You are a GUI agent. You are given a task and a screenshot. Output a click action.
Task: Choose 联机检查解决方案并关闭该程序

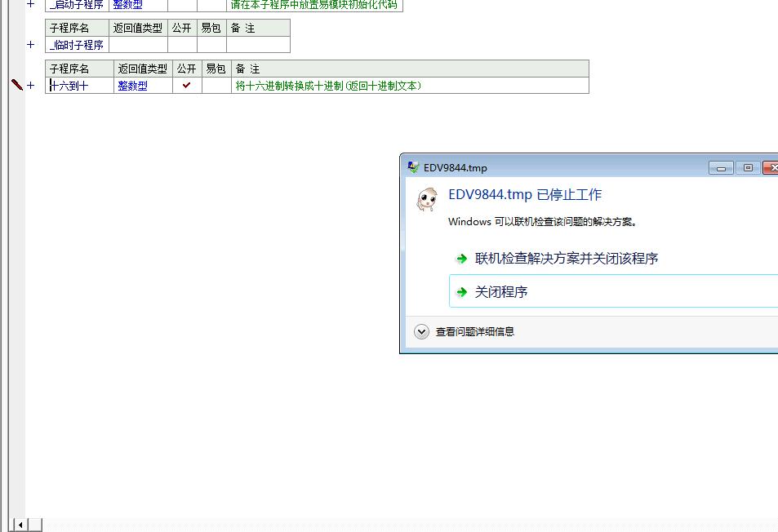click(x=566, y=259)
